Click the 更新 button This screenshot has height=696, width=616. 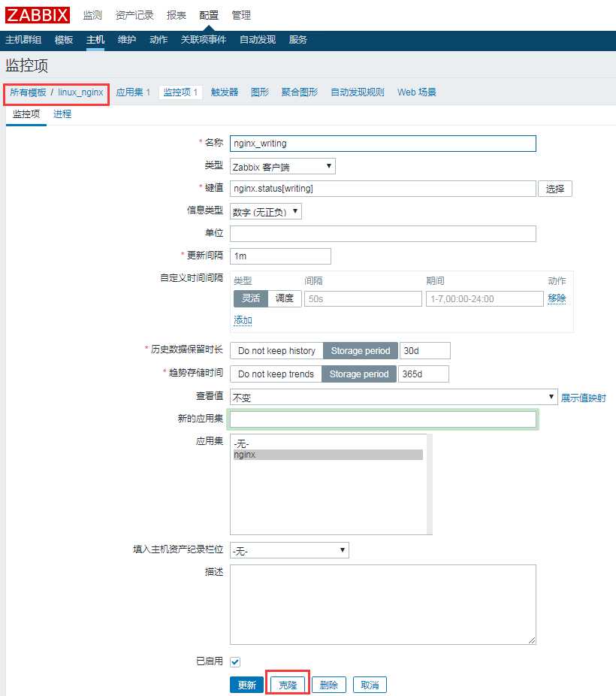point(246,685)
